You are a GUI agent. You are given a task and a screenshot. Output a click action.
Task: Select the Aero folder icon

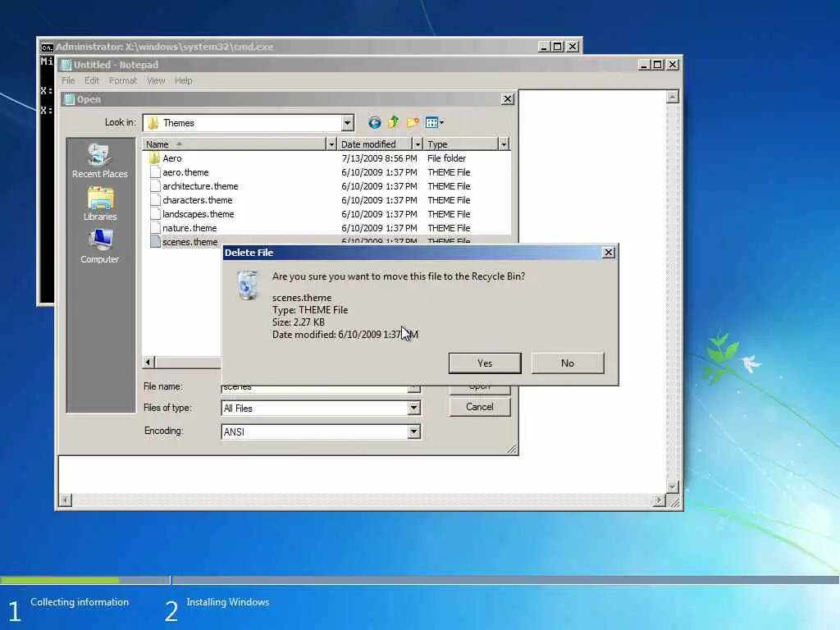(x=155, y=158)
